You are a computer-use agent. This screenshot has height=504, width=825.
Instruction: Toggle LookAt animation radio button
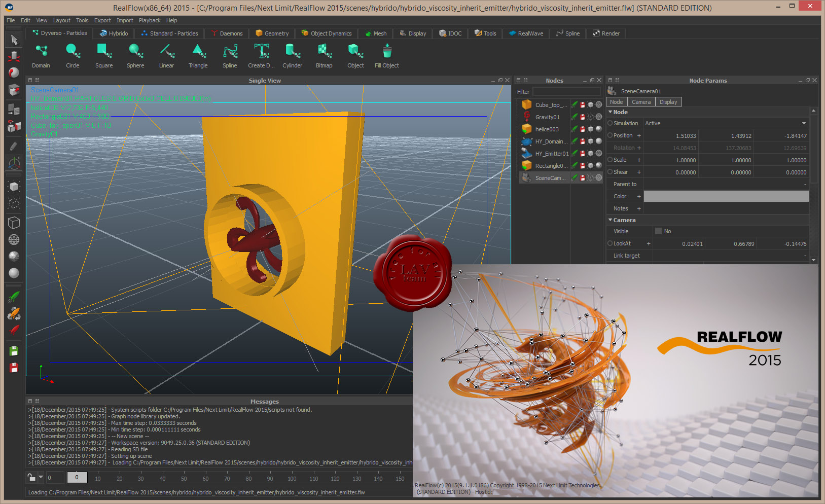click(610, 243)
